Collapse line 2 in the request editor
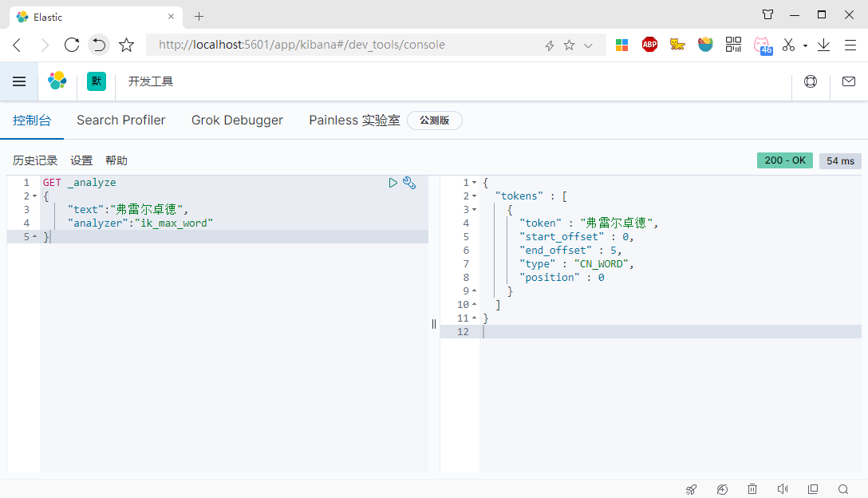 click(x=34, y=196)
